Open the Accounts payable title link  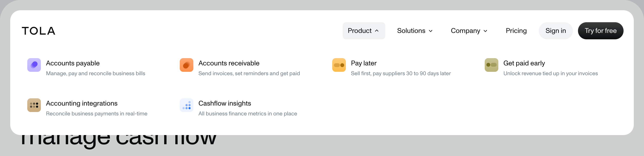73,63
